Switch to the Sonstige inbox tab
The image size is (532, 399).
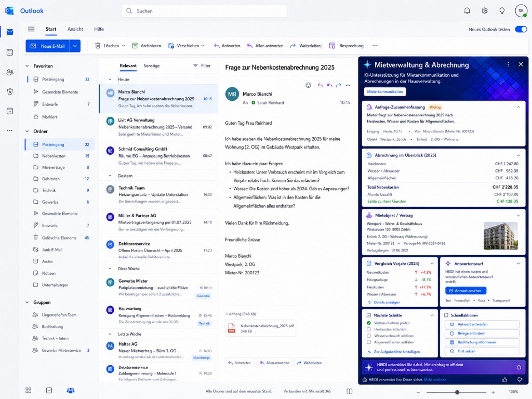tap(151, 66)
